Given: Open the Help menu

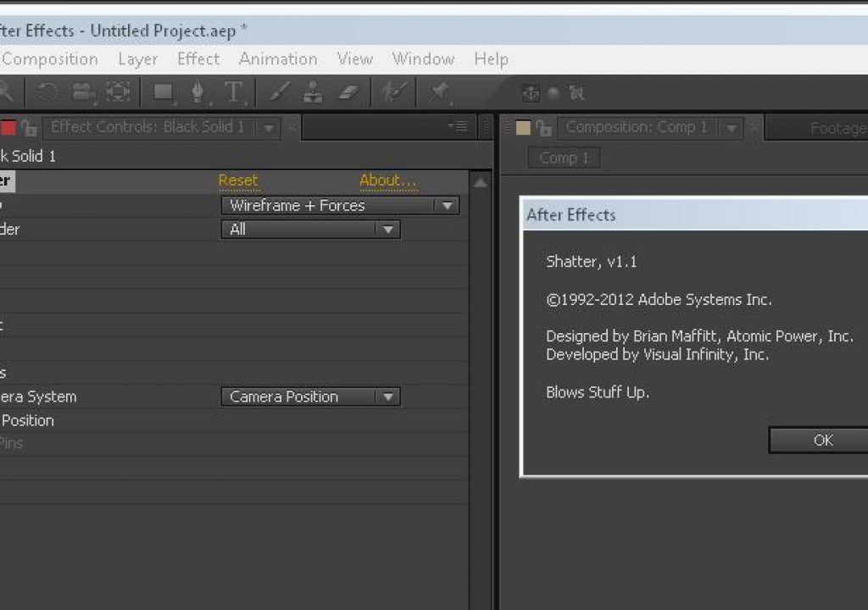Looking at the screenshot, I should (492, 59).
